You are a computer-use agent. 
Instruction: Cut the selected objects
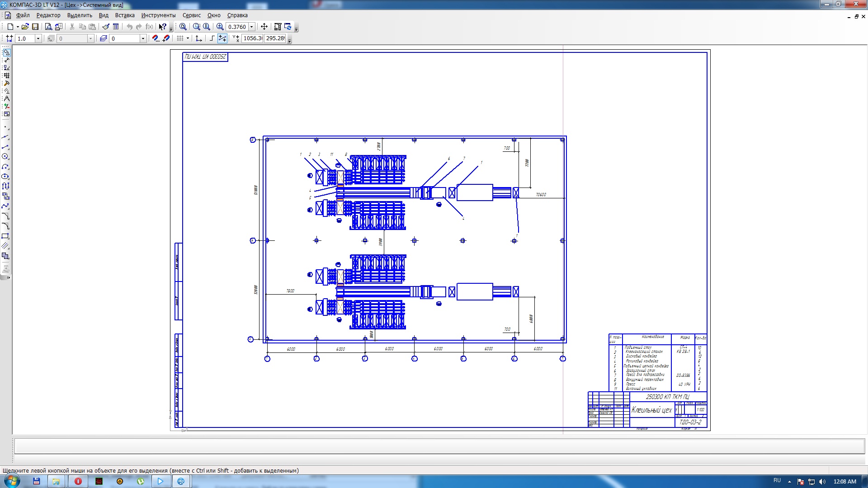click(72, 27)
